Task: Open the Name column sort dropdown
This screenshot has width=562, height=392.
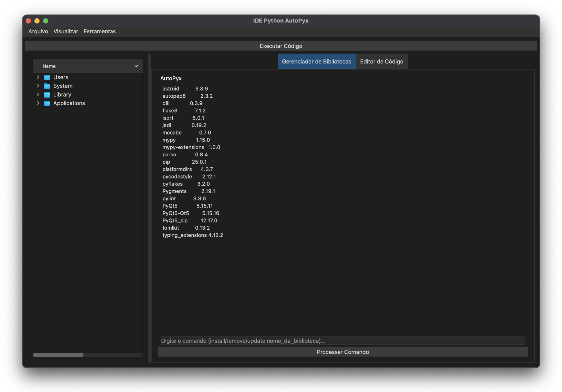Action: (x=136, y=66)
